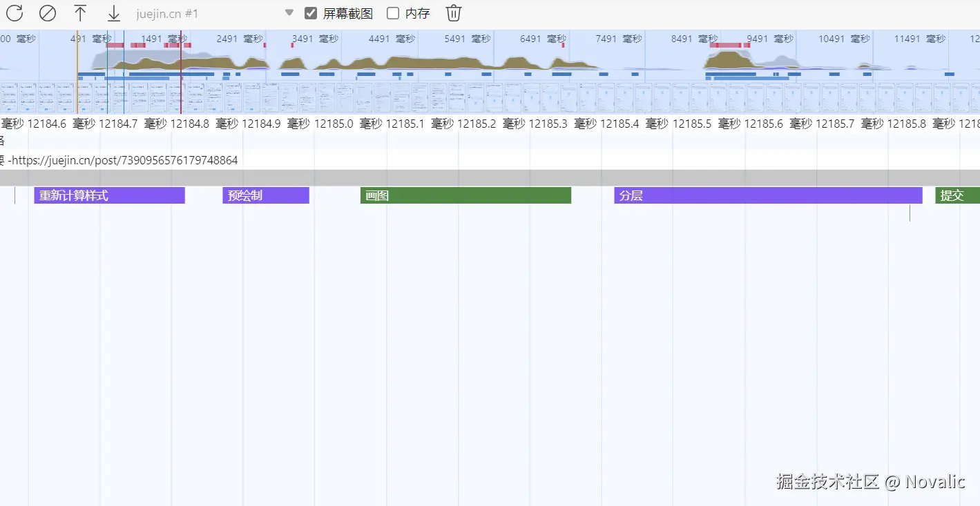Click the 预绘制 pre-paint event

tap(265, 195)
